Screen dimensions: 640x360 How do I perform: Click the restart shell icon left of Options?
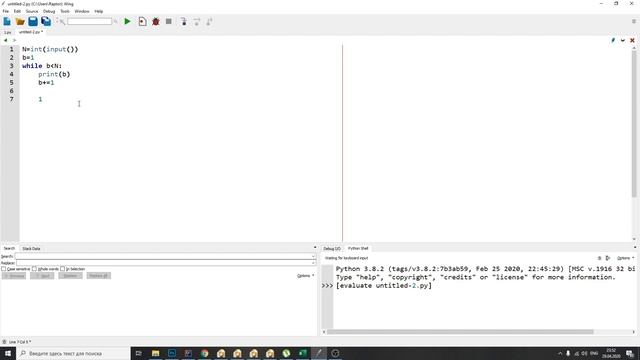600,258
